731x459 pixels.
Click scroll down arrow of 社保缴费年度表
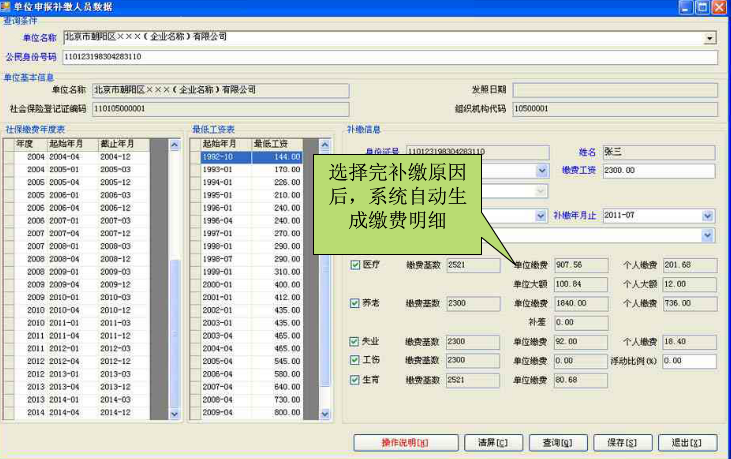click(x=174, y=414)
